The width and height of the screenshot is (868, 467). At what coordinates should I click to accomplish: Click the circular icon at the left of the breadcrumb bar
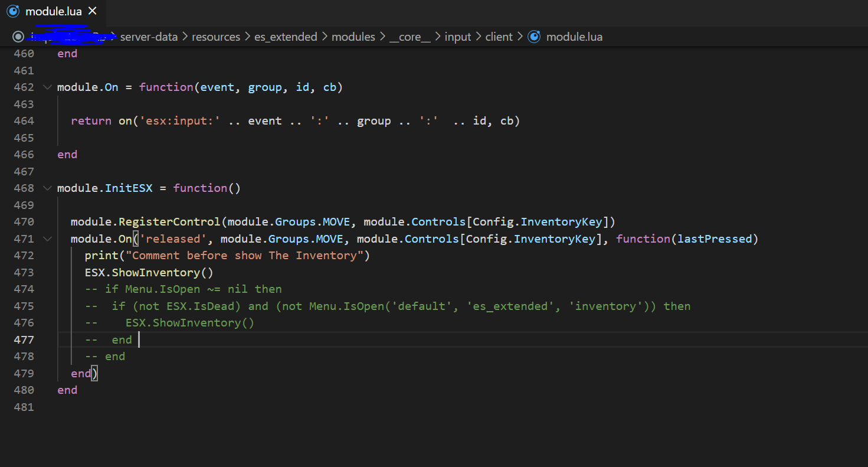click(18, 37)
